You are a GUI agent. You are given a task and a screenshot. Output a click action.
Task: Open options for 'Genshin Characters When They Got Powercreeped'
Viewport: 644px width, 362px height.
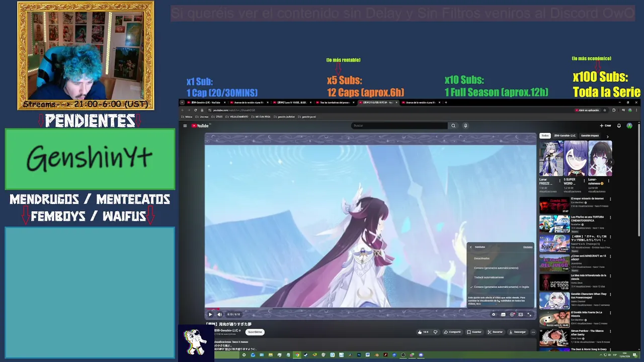tap(610, 295)
